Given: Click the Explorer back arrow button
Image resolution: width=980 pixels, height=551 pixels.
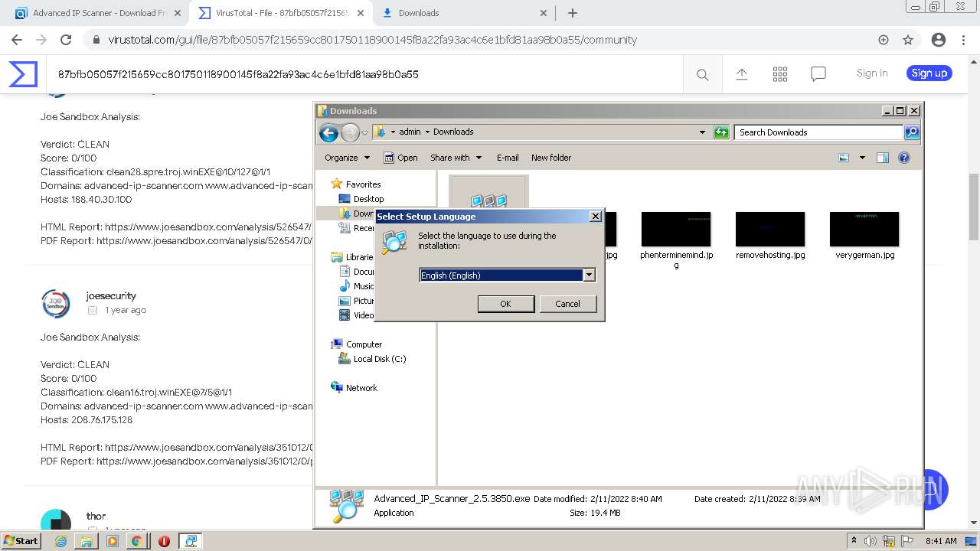Looking at the screenshot, I should point(328,132).
